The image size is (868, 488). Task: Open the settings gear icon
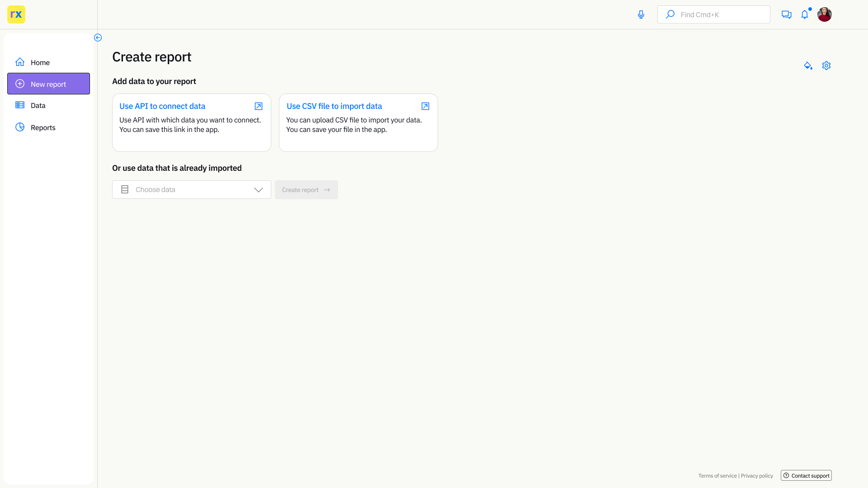point(826,66)
